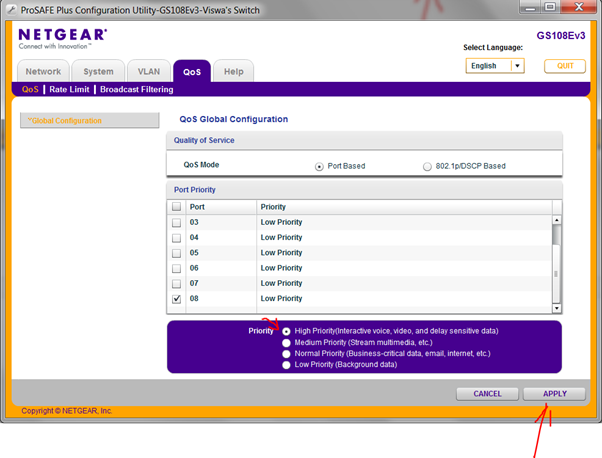The height and width of the screenshot is (458, 602).
Task: Maximize the ProSAFE utility window
Action: coord(550,7)
